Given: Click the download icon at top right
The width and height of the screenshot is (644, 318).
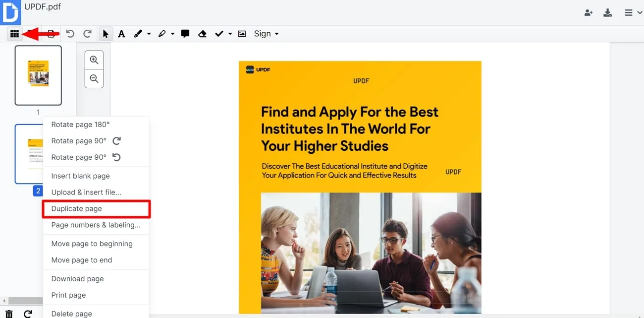Looking at the screenshot, I should click(608, 13).
